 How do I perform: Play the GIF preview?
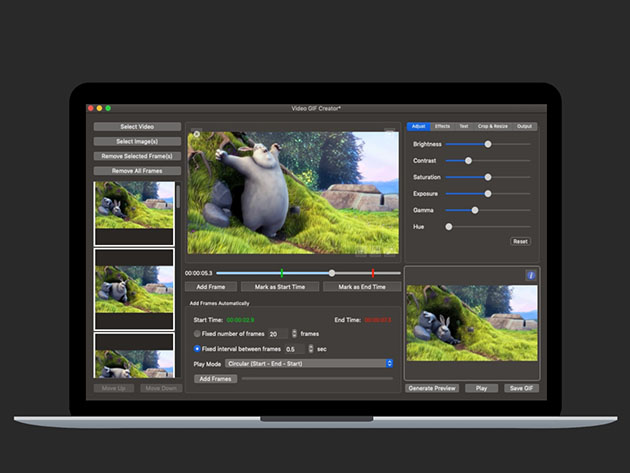tap(481, 388)
